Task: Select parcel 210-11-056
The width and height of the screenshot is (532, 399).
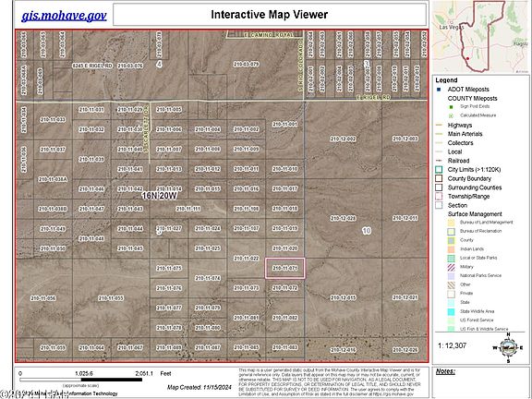Action: click(43, 298)
